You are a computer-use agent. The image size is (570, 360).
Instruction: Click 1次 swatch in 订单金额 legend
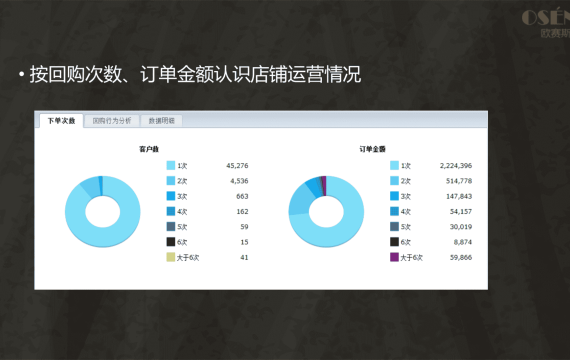[394, 165]
